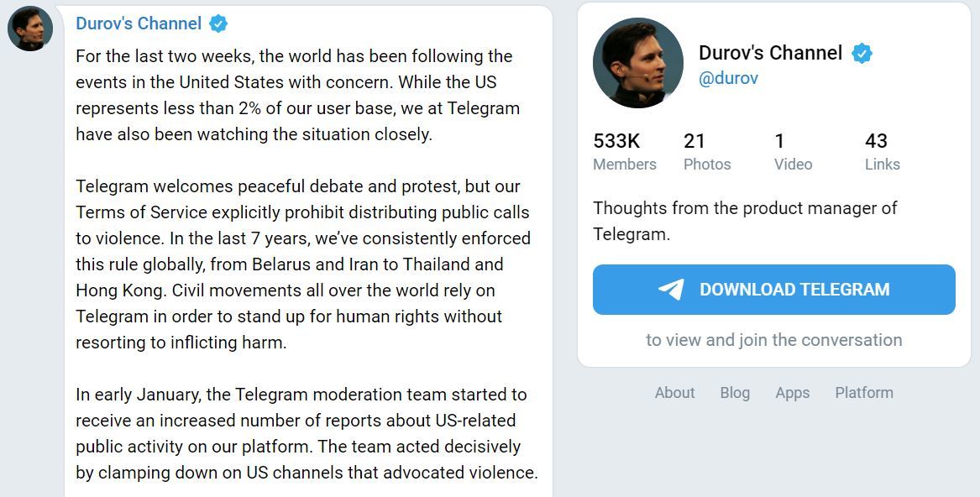Click the Durov's Channel title in message header

click(x=139, y=23)
